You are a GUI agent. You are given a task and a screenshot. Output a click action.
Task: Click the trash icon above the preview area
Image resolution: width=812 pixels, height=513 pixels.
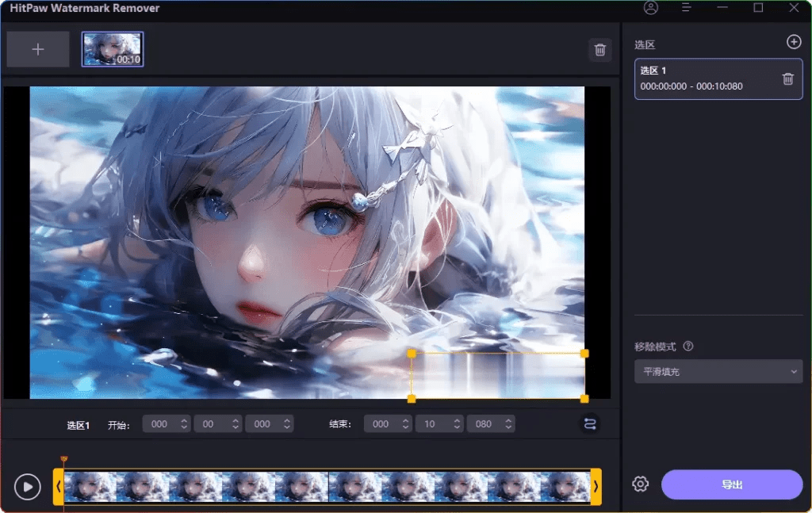tap(600, 49)
